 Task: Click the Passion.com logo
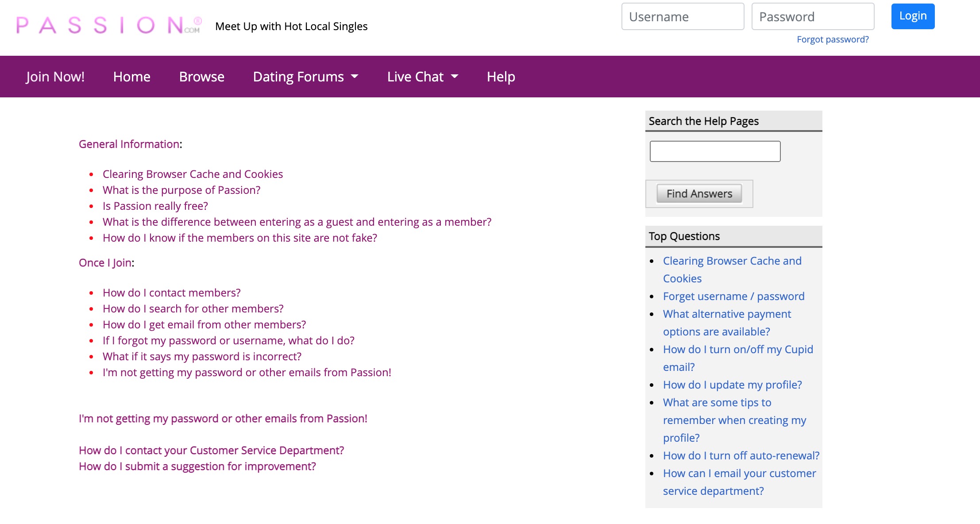pos(109,25)
